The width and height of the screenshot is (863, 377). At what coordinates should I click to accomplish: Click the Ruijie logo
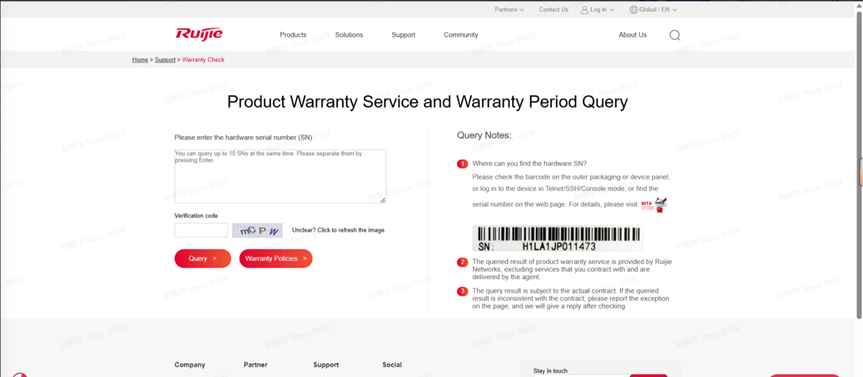click(x=199, y=34)
